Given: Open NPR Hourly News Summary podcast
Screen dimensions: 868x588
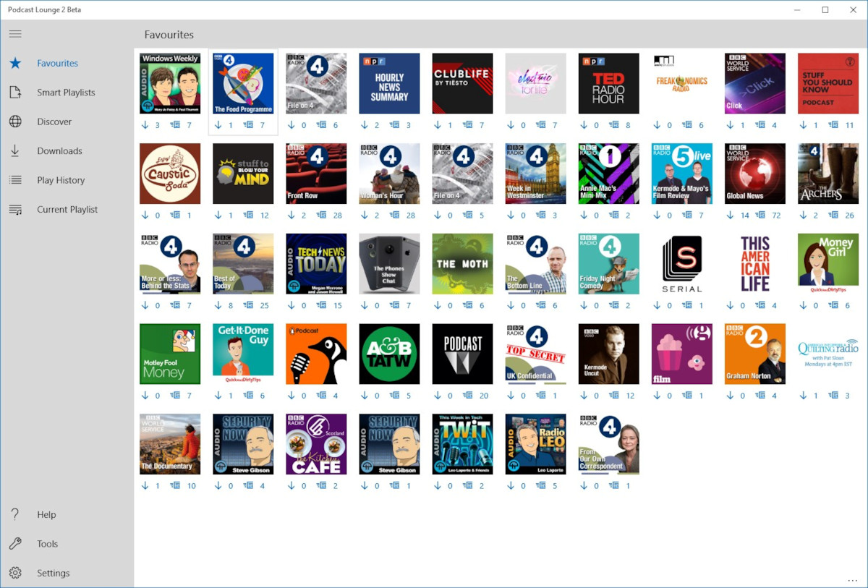Looking at the screenshot, I should coord(389,83).
